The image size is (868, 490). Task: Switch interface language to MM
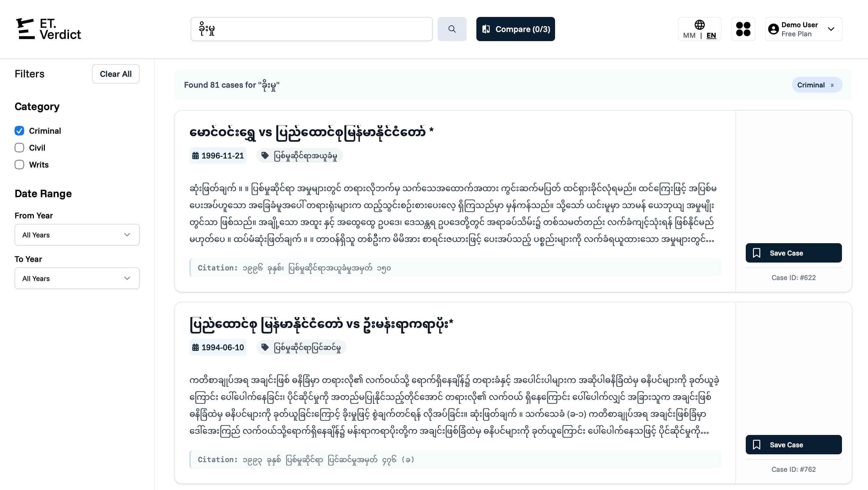coord(689,35)
